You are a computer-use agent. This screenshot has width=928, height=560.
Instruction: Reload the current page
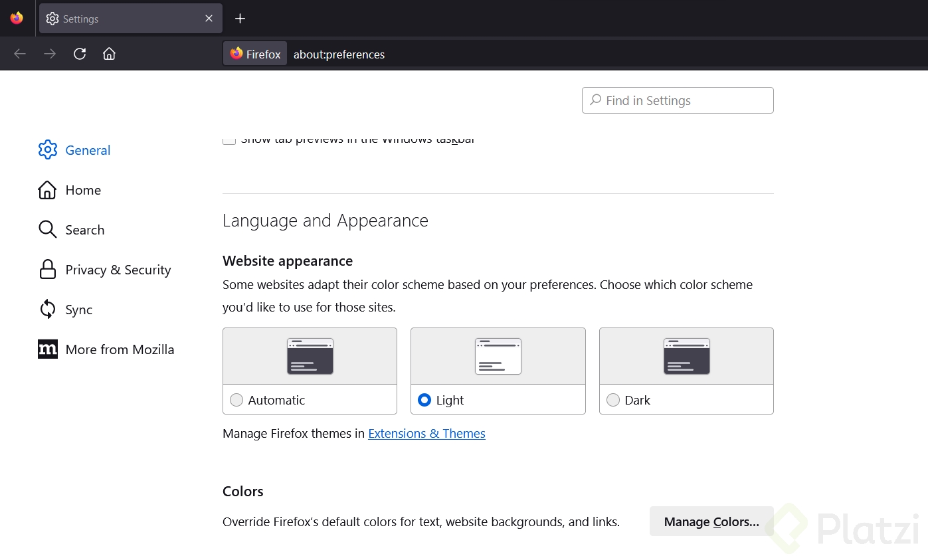pyautogui.click(x=80, y=54)
